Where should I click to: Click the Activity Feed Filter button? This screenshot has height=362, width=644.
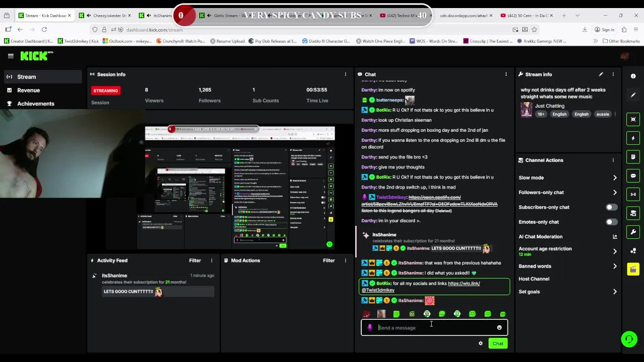tap(195, 260)
